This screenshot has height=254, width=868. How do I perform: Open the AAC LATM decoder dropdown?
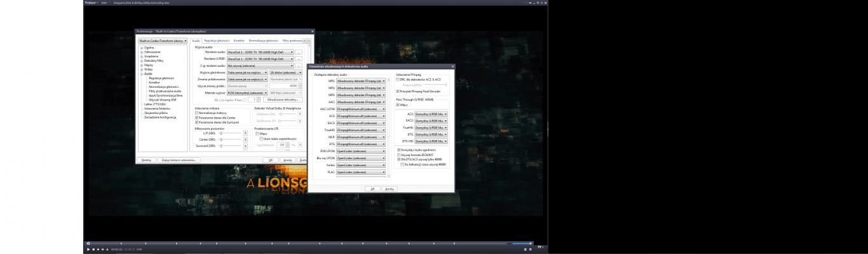coord(361,109)
